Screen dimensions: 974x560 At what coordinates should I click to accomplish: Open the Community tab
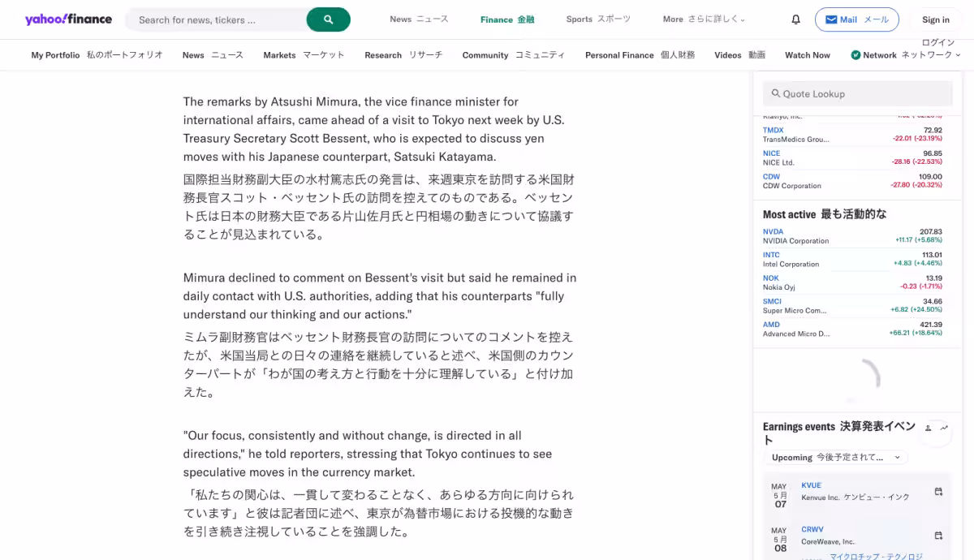tap(514, 55)
